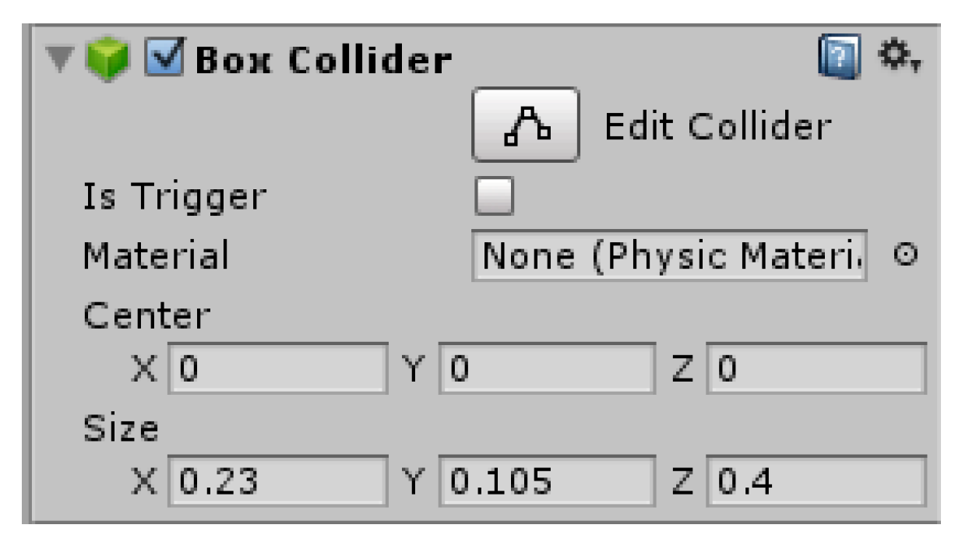The height and width of the screenshot is (560, 969).
Task: Open the component settings gear menu
Action: [900, 55]
